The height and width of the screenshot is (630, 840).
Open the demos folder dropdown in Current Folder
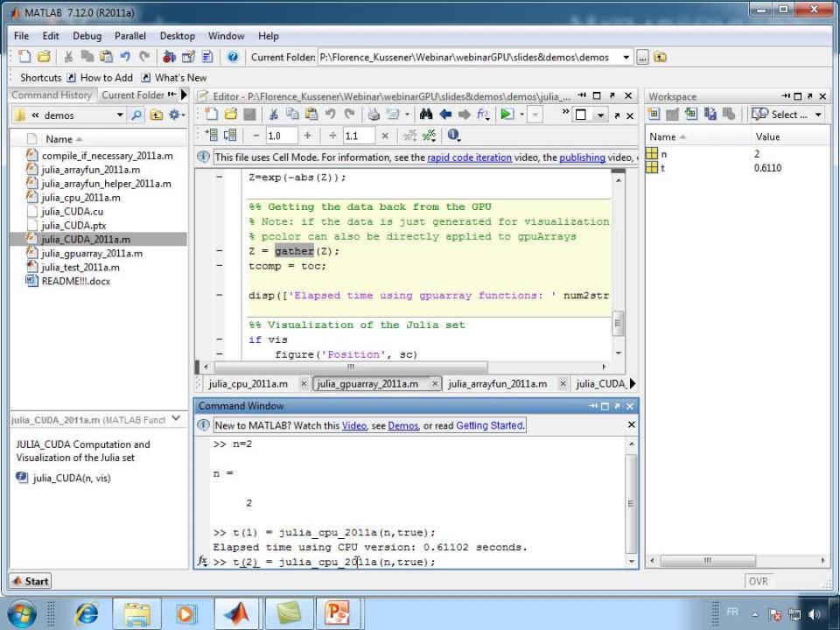tap(120, 115)
